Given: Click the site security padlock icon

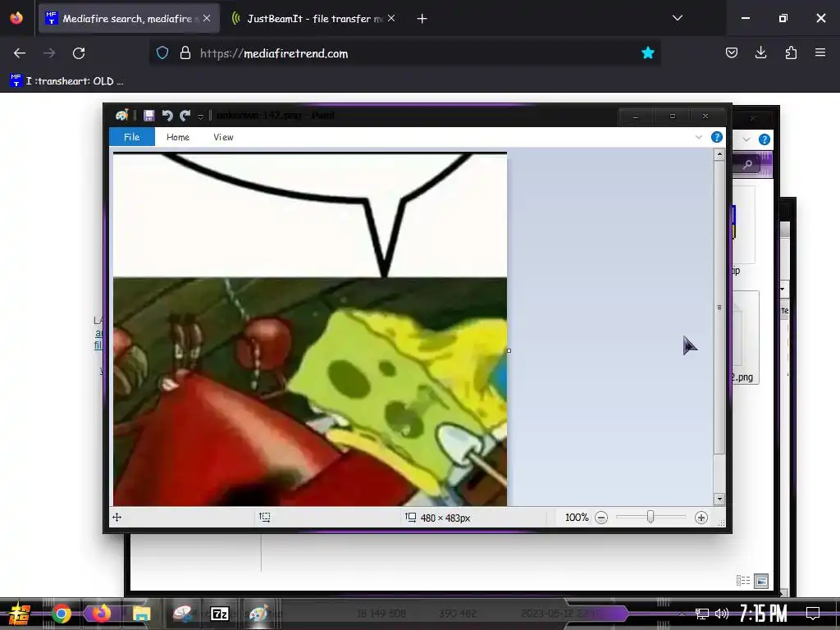Looking at the screenshot, I should pos(185,53).
